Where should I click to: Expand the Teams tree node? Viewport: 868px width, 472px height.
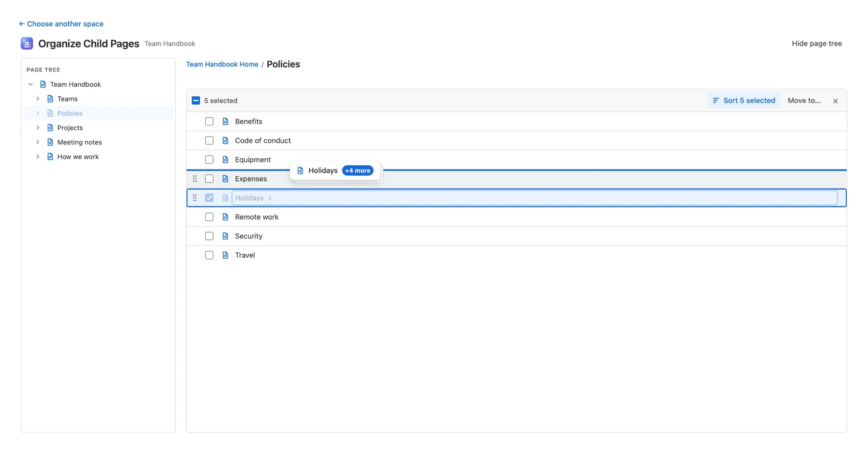pos(38,99)
